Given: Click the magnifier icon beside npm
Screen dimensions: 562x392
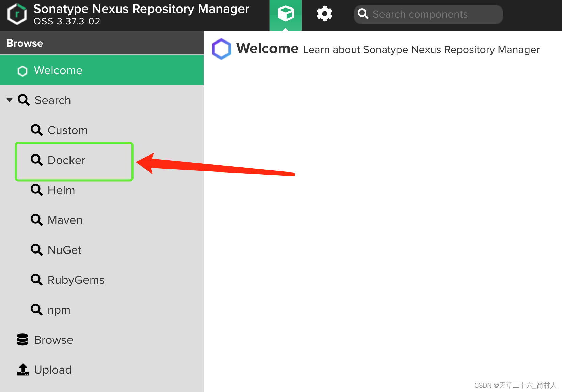Looking at the screenshot, I should 36,310.
